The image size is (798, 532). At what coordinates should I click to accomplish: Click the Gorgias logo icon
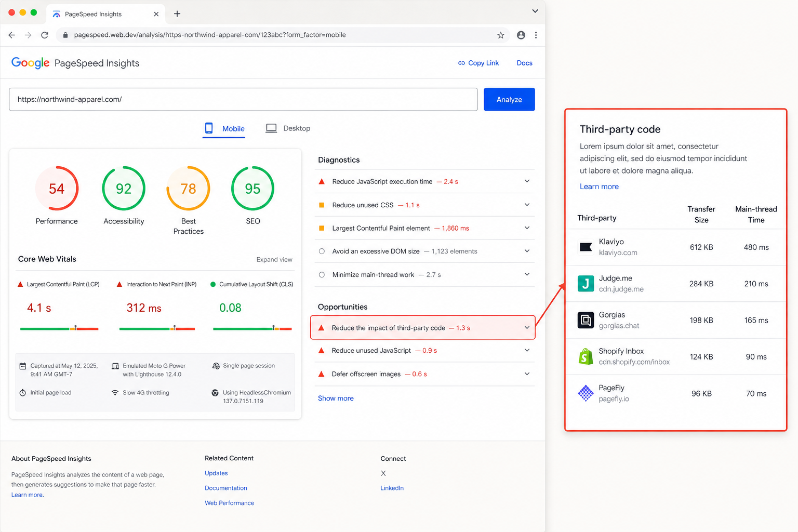[586, 320]
